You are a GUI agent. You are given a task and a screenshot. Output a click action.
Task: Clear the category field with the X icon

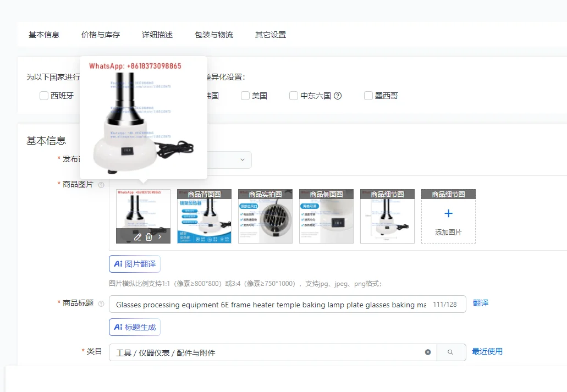click(x=428, y=352)
